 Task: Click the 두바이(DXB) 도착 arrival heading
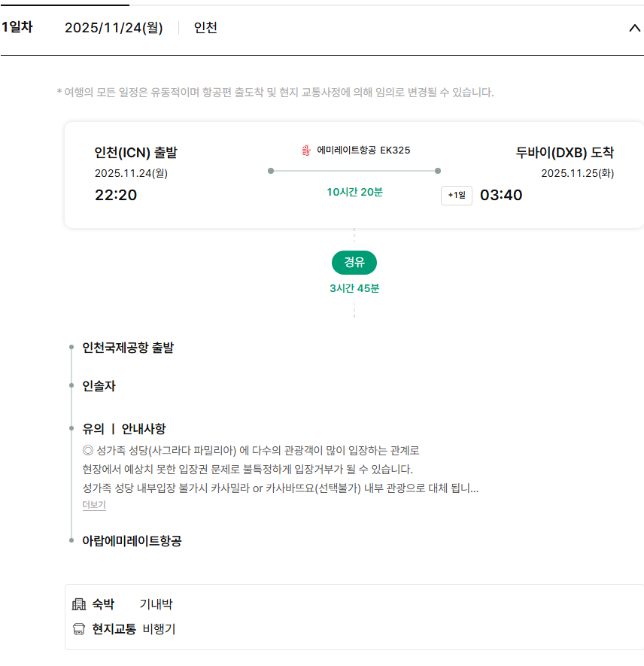pyautogui.click(x=564, y=153)
